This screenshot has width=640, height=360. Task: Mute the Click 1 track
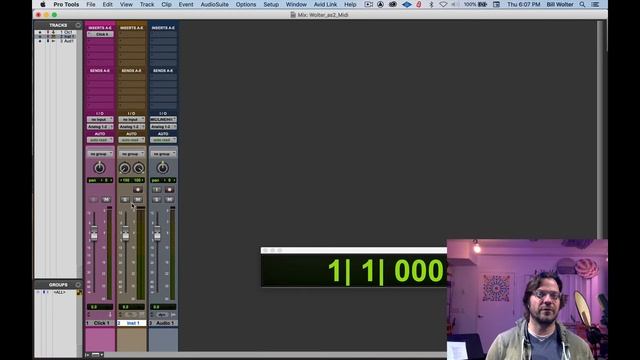[106, 199]
